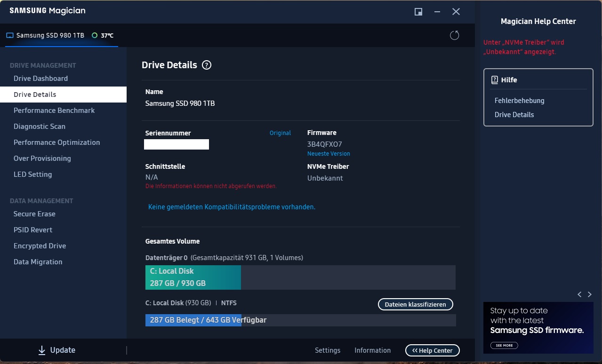The width and height of the screenshot is (602, 364).
Task: Collapse the Help Center panel
Action: [x=432, y=350]
